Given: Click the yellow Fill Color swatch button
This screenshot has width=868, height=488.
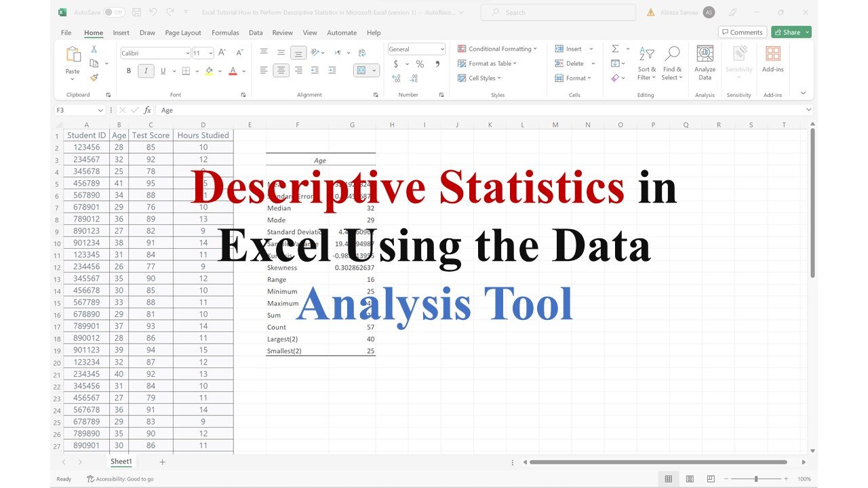Looking at the screenshot, I should point(209,70).
